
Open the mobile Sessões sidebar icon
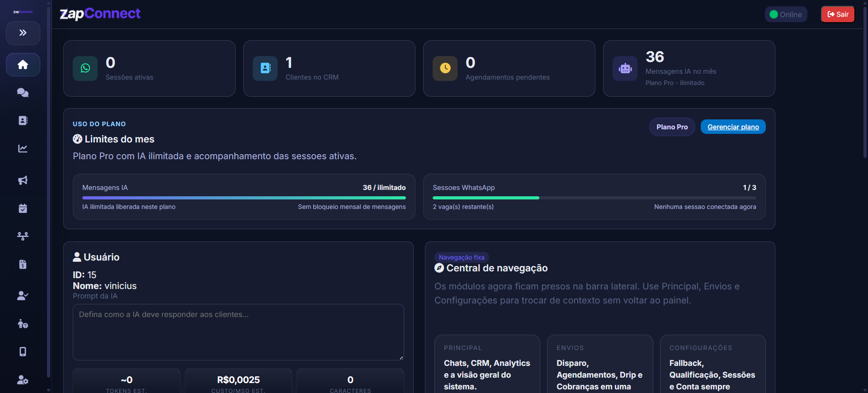coord(23,352)
